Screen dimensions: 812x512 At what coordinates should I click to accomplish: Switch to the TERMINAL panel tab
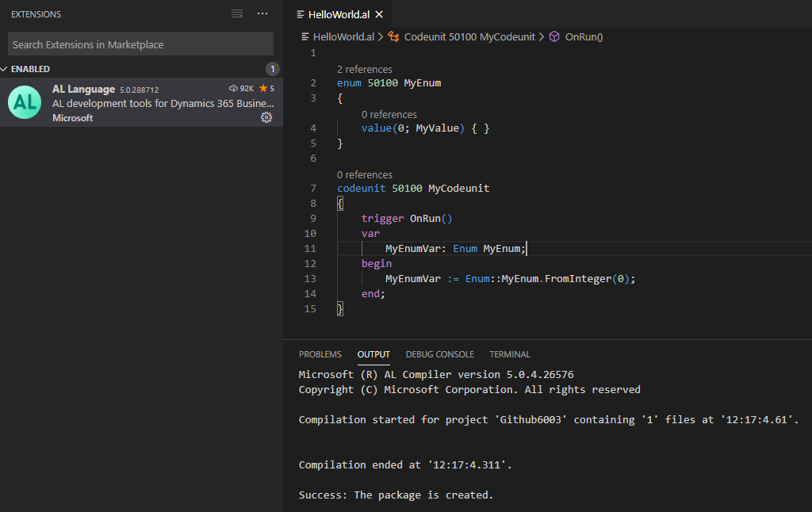coord(509,354)
